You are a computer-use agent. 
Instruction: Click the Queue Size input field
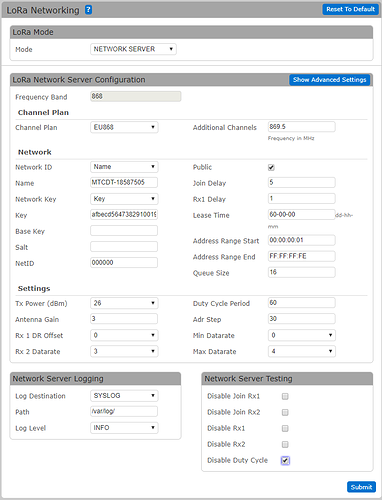[302, 272]
